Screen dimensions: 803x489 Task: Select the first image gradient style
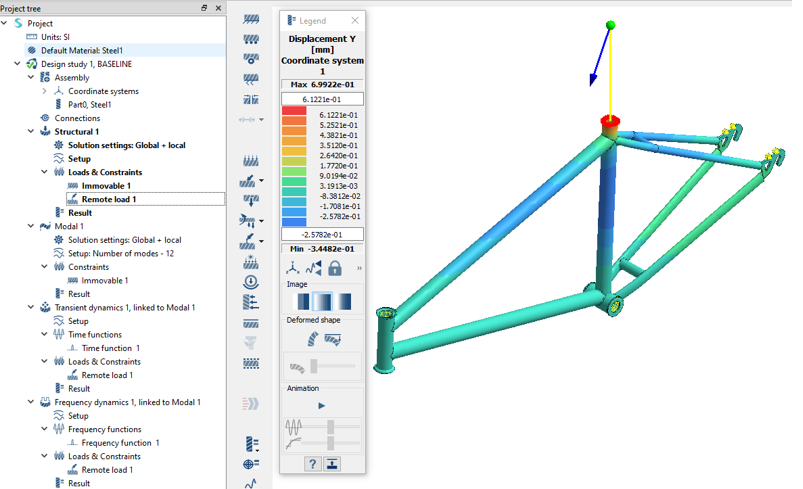tap(299, 302)
